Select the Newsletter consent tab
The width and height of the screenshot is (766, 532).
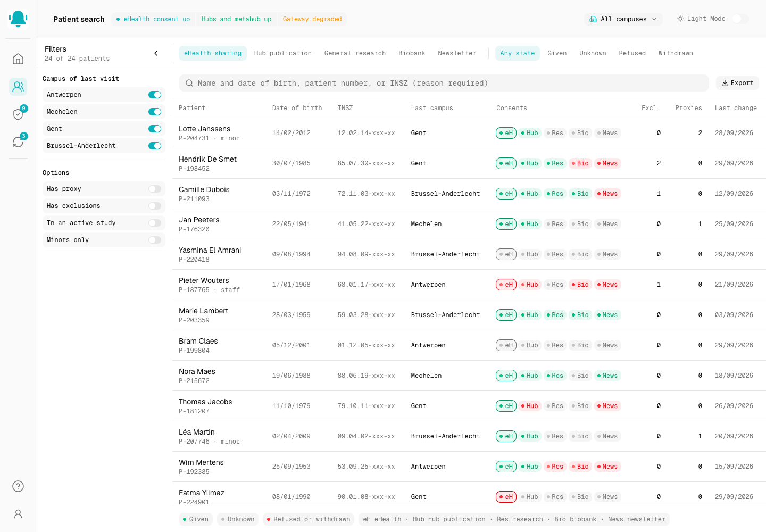tap(457, 53)
